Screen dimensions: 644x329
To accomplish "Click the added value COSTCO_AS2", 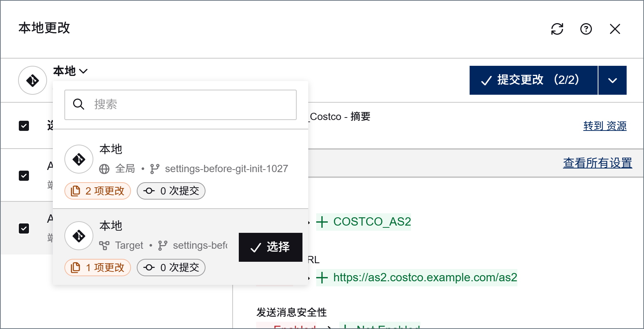I will click(x=364, y=222).
